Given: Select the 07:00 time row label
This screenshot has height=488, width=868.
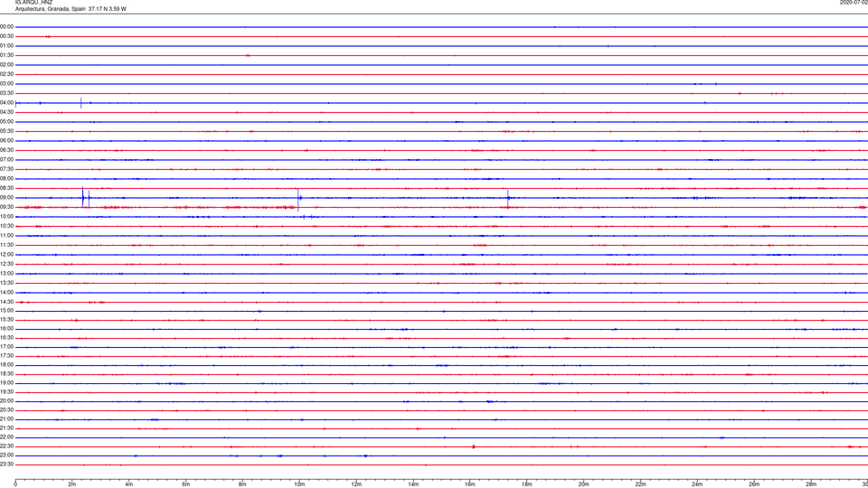Looking at the screenshot, I should 6,159.
